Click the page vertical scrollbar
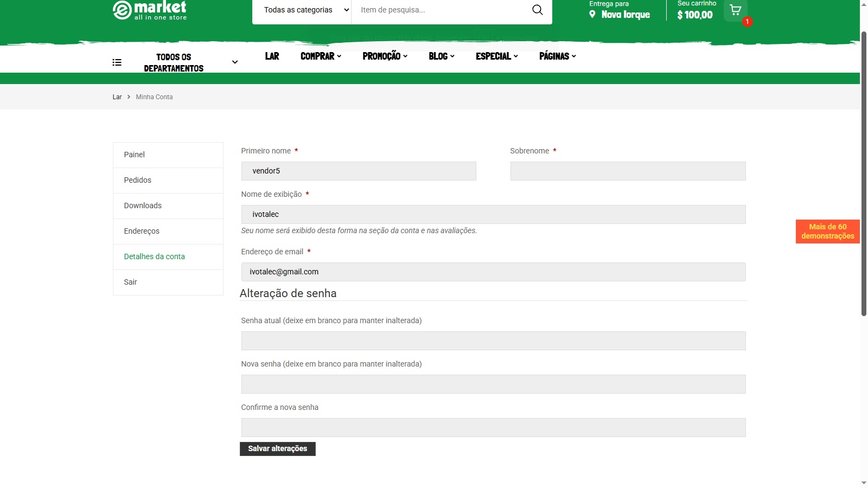This screenshot has height=488, width=868. [864, 174]
